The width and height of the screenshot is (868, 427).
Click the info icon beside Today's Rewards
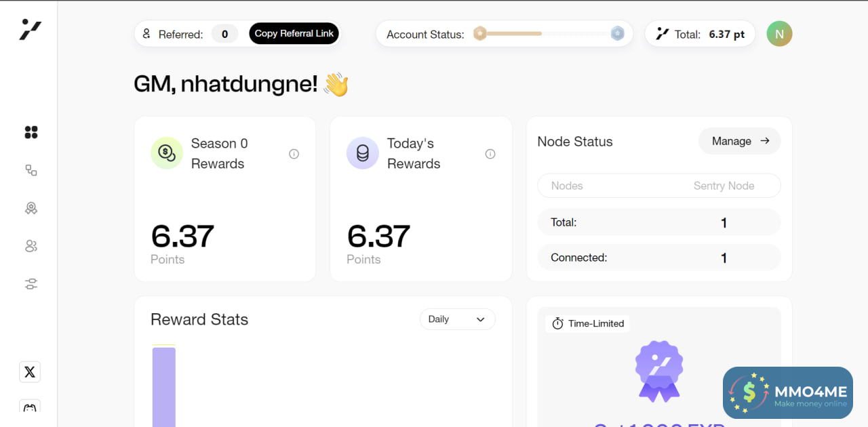[x=490, y=154]
